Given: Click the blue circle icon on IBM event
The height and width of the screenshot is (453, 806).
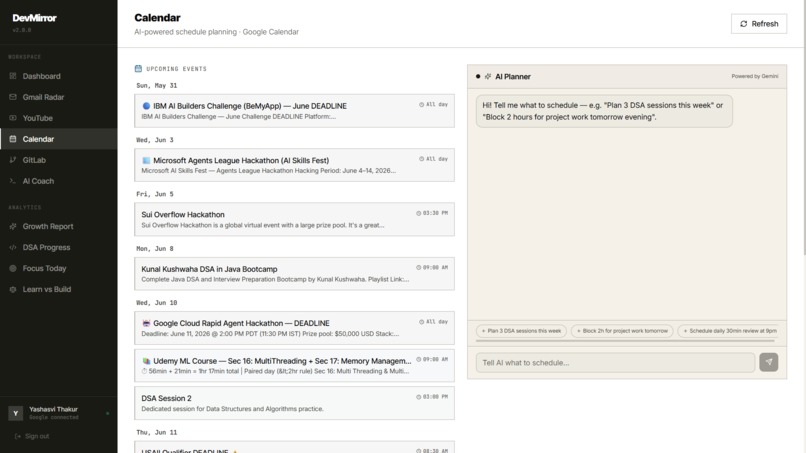Looking at the screenshot, I should 146,106.
